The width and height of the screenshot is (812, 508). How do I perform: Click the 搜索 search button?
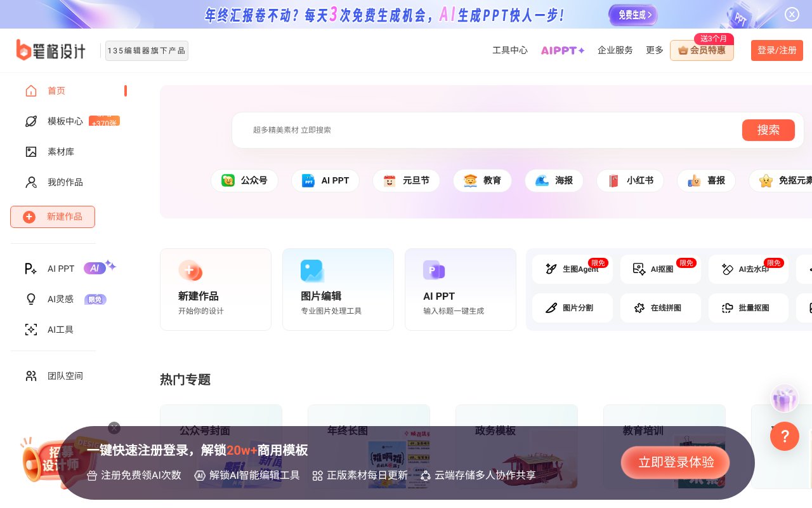point(768,130)
